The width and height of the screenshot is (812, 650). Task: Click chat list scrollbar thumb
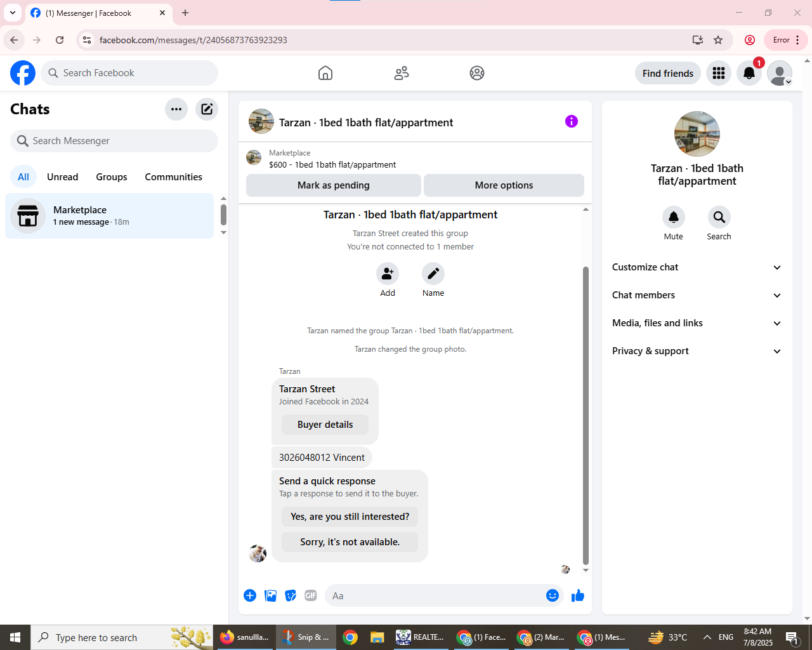(x=223, y=215)
